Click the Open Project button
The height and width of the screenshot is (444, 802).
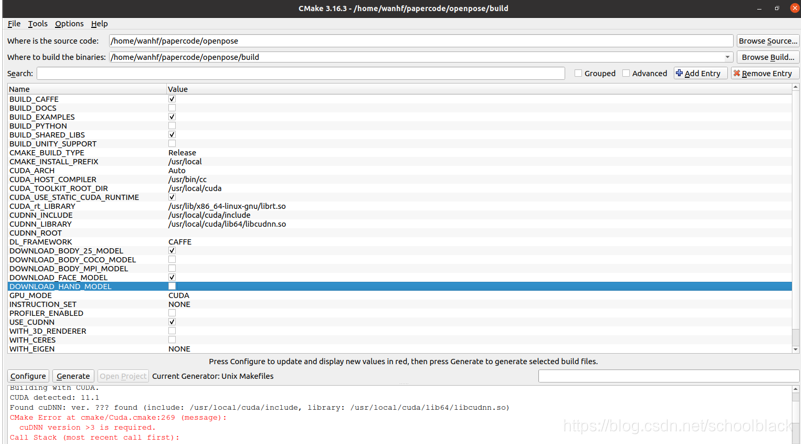123,376
